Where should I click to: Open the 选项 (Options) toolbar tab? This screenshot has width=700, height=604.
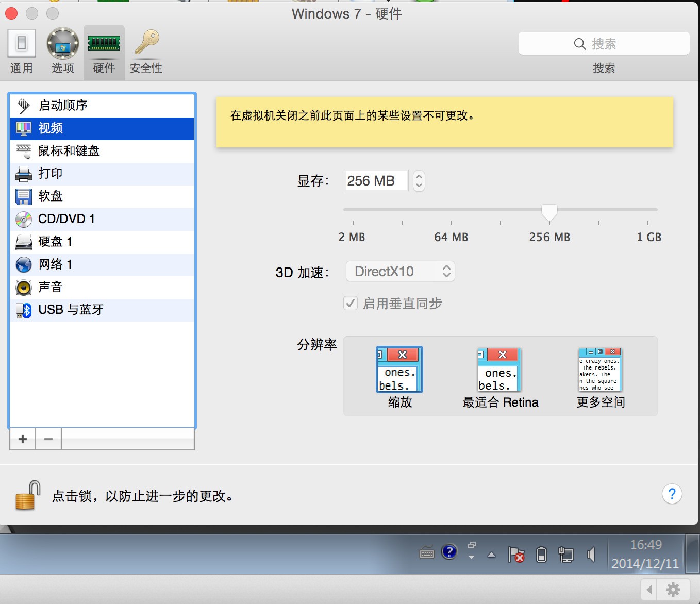(62, 52)
